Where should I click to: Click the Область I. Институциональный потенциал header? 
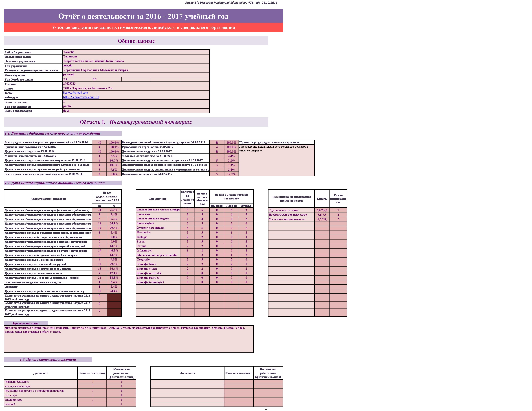tap(136, 122)
